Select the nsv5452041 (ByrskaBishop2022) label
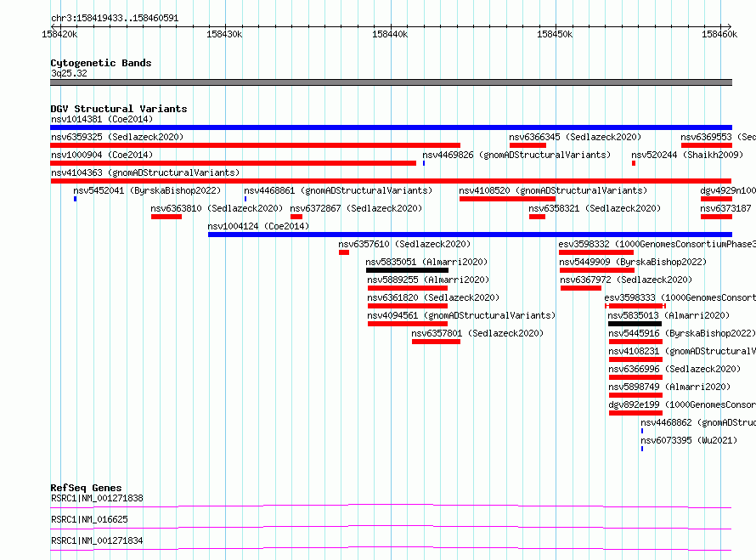 click(147, 190)
